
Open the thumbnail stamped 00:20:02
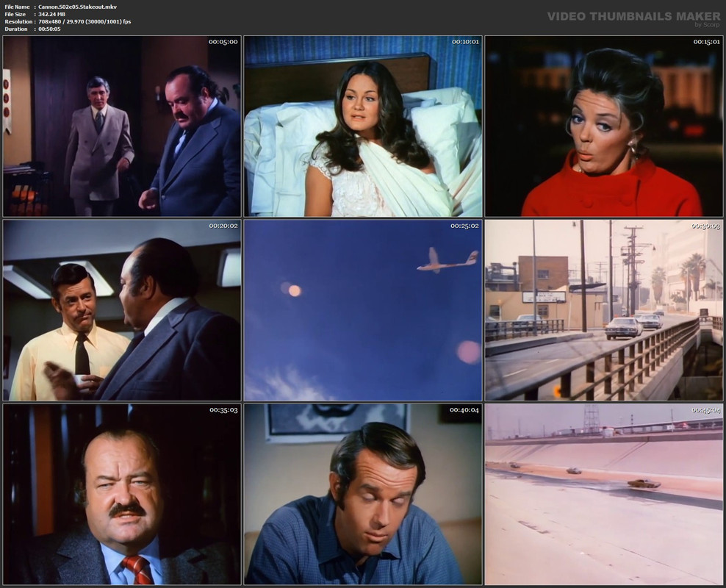coord(122,310)
